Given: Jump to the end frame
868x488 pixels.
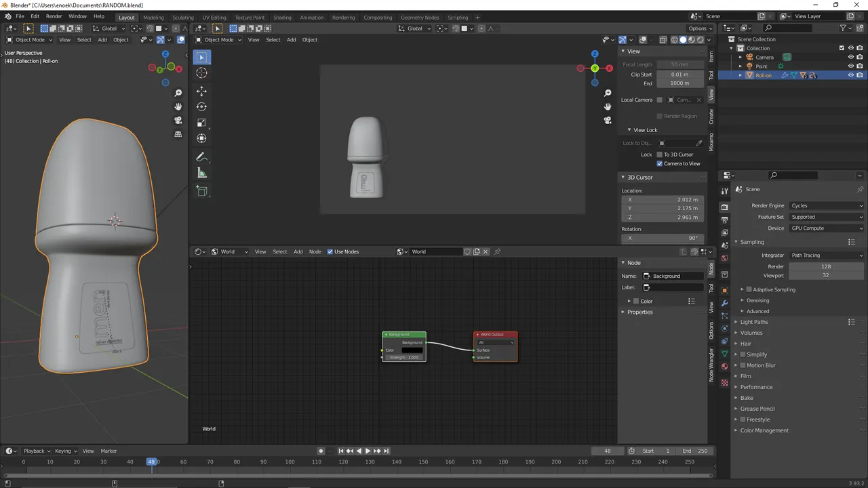Looking at the screenshot, I should (387, 451).
